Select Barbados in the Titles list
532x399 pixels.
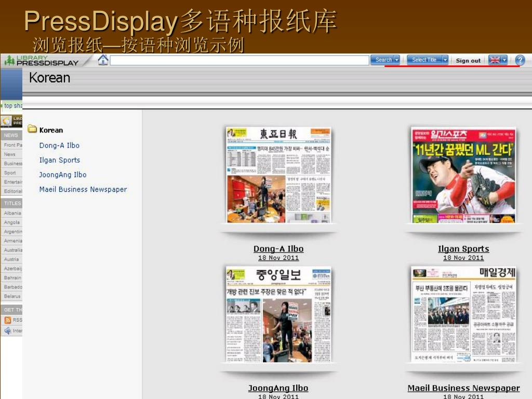12,287
